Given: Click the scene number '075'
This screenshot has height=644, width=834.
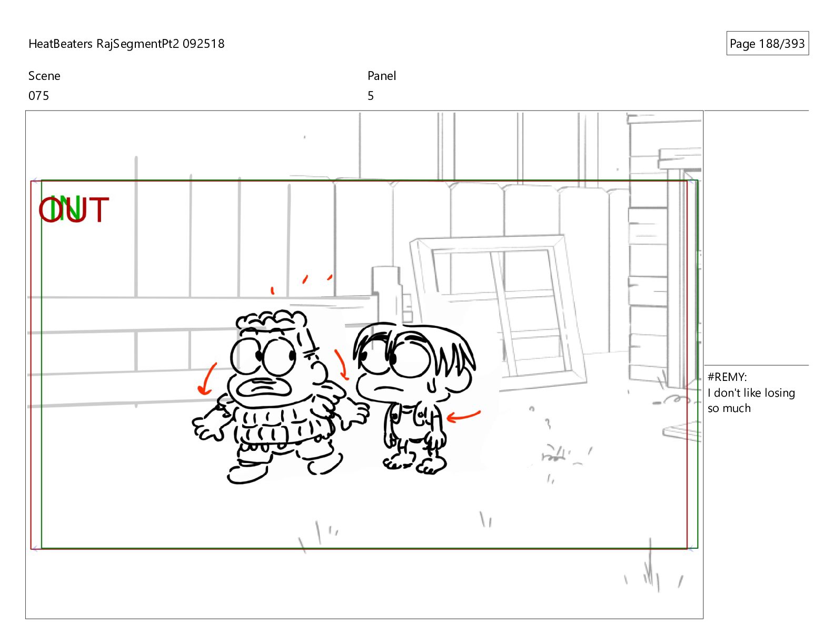Looking at the screenshot, I should pos(39,96).
